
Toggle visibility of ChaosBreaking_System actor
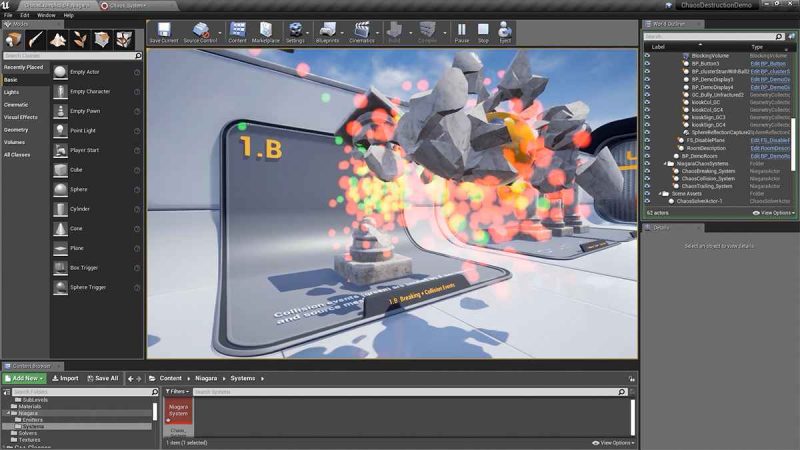click(647, 171)
